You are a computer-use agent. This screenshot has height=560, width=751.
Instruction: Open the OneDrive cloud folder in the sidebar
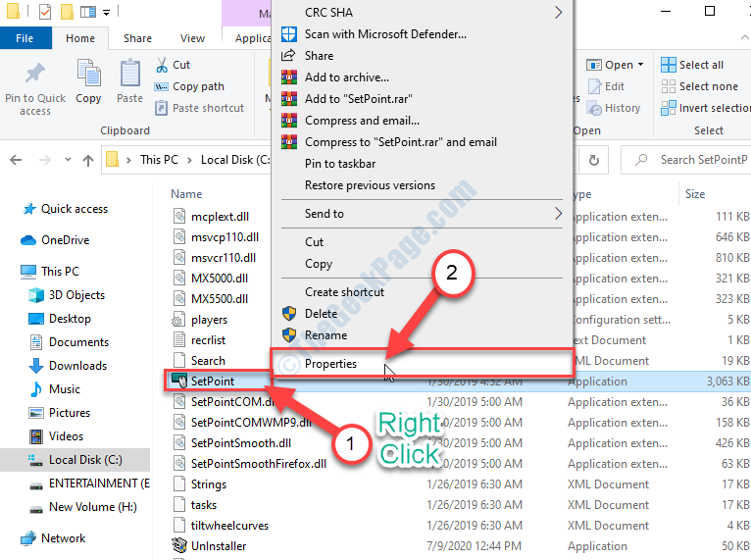(65, 240)
